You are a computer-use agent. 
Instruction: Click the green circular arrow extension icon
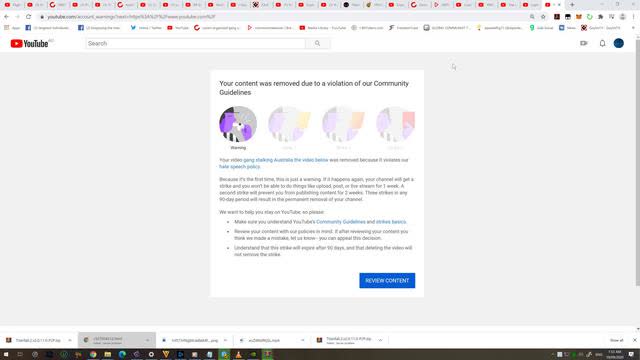[x=590, y=17]
